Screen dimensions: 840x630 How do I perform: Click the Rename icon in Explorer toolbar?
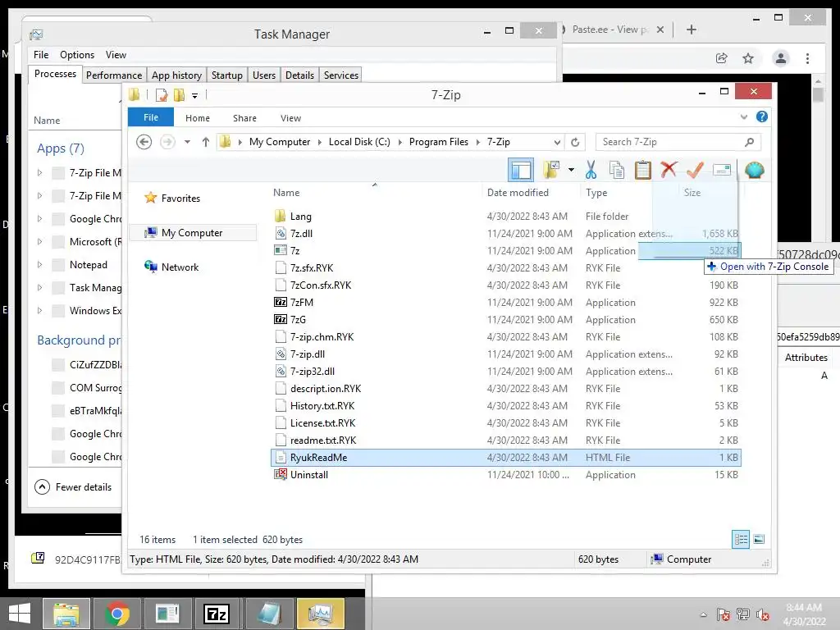tap(722, 170)
